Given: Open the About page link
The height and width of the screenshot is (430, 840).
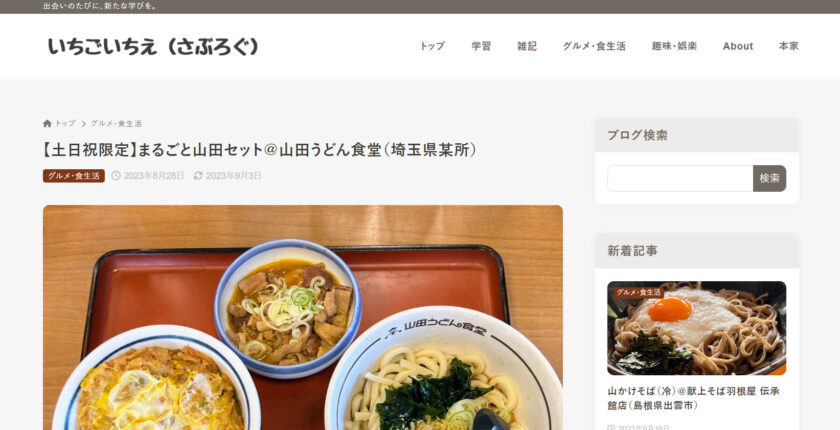Looking at the screenshot, I should 738,46.
